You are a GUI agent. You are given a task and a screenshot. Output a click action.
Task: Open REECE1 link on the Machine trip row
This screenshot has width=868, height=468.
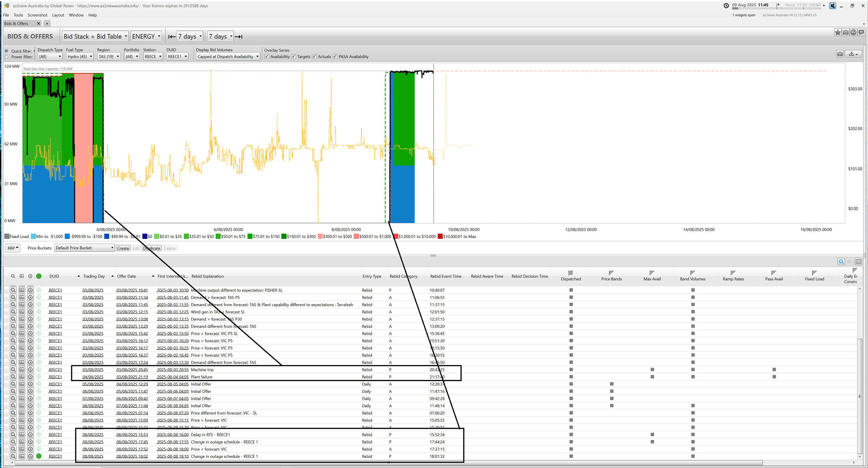[55, 370]
